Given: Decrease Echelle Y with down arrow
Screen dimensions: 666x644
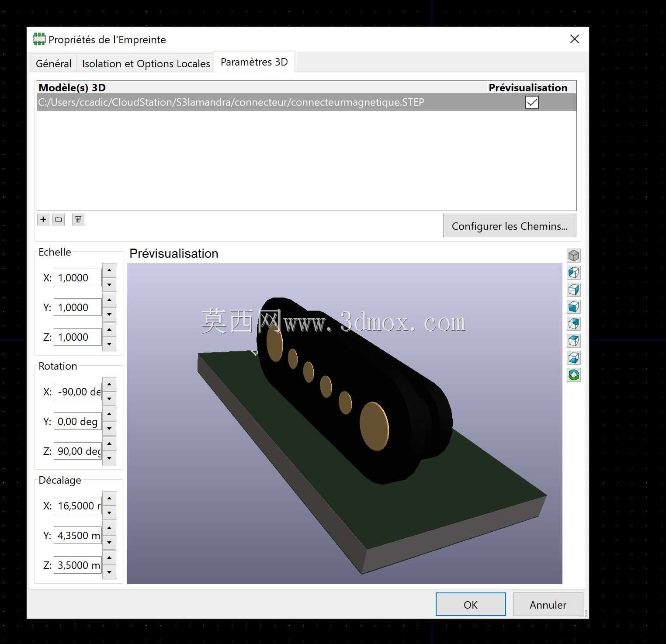Looking at the screenshot, I should point(109,315).
